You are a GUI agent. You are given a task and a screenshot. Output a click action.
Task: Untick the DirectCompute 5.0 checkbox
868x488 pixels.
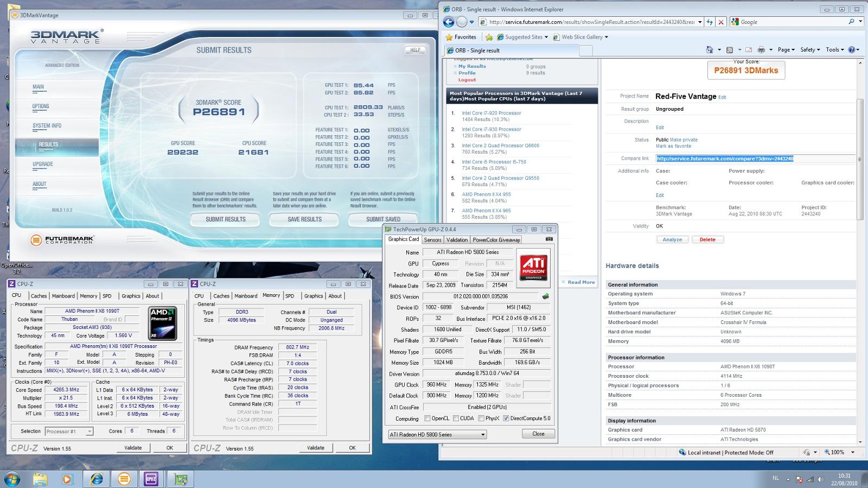[506, 419]
